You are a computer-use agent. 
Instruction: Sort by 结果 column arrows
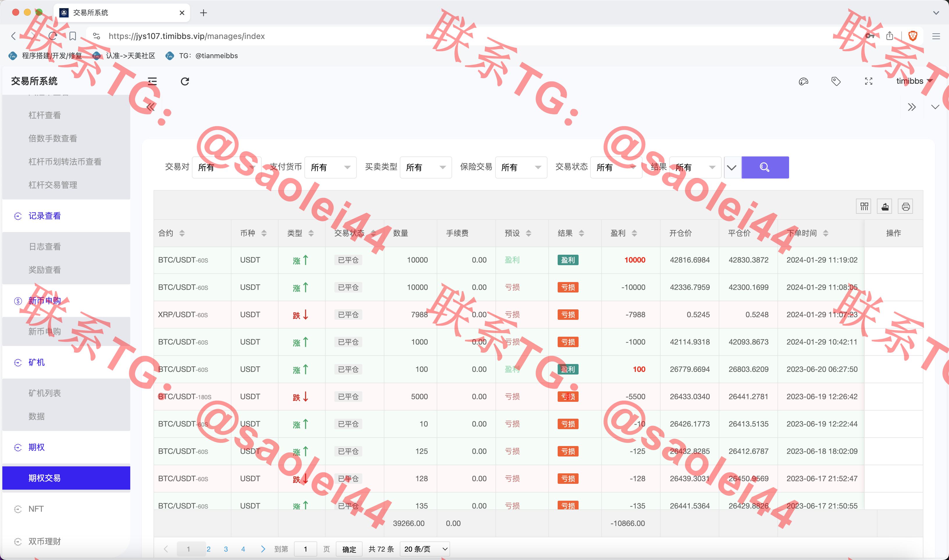(581, 233)
